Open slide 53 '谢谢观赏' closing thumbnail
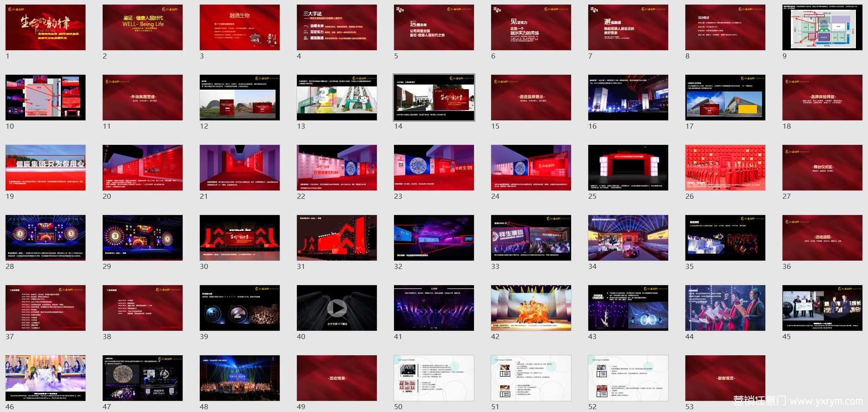 tap(725, 378)
